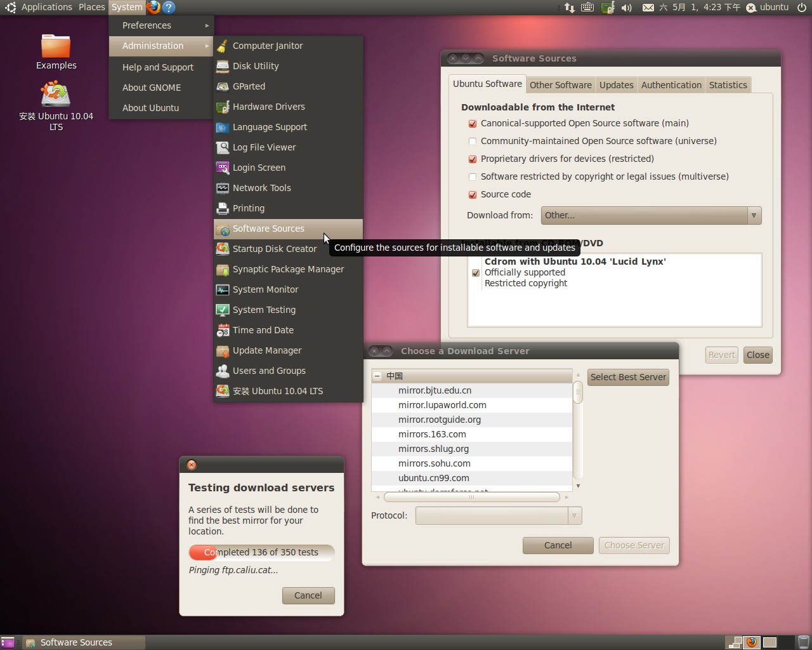The image size is (812, 650).
Task: Switch to Other Software tab
Action: [x=561, y=85]
